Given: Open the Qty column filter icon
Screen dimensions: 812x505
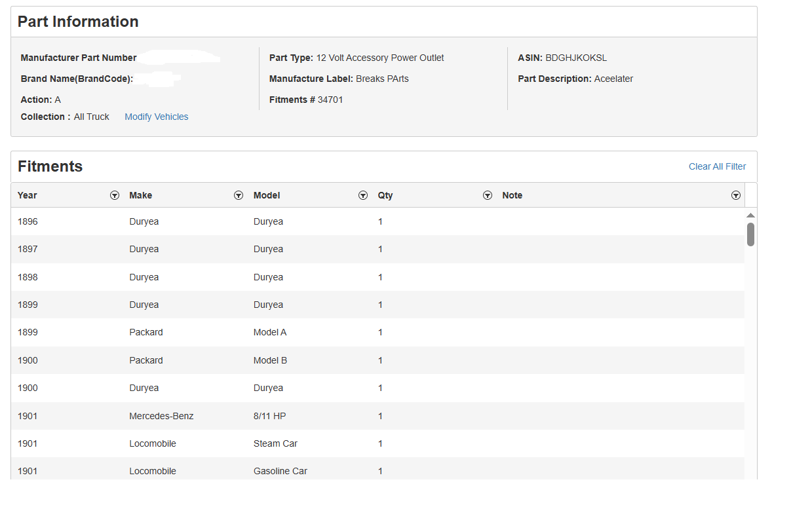Looking at the screenshot, I should [x=487, y=195].
